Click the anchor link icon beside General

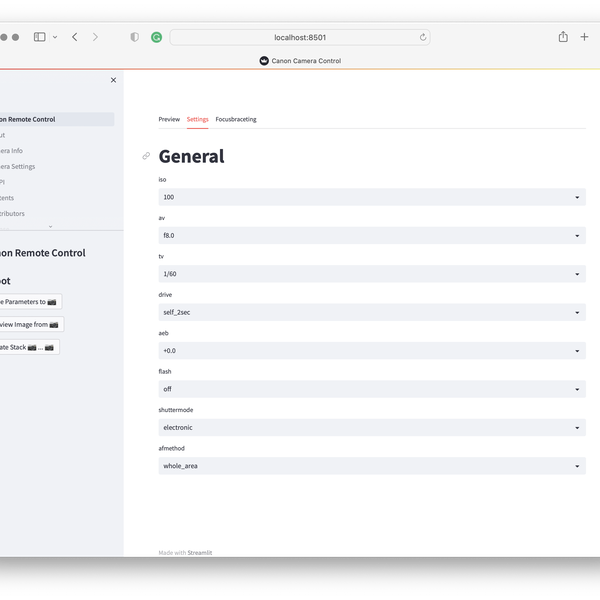[146, 156]
